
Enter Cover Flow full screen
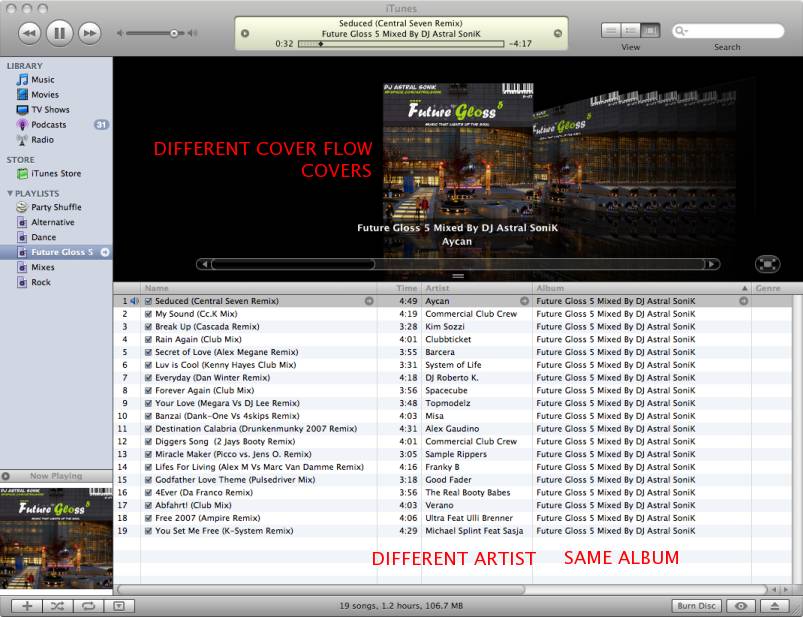767,264
